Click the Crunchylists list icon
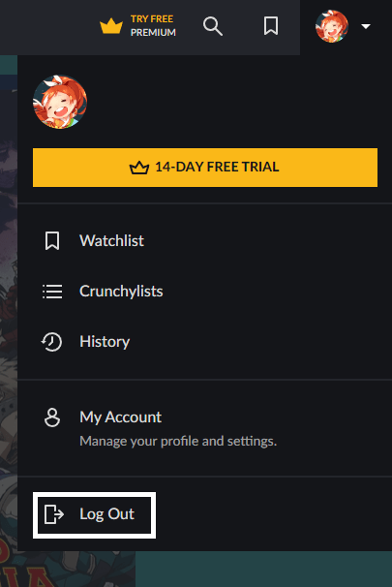This screenshot has height=587, width=392. pos(52,292)
